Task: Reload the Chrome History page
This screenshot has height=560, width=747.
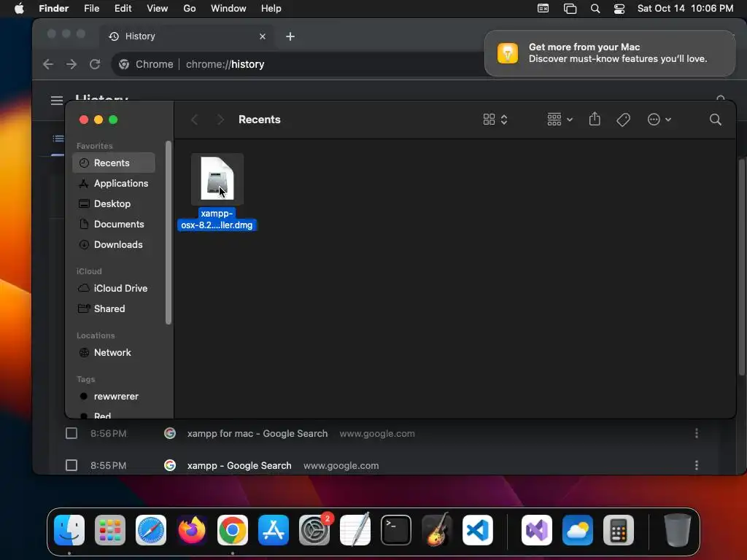Action: click(x=95, y=64)
